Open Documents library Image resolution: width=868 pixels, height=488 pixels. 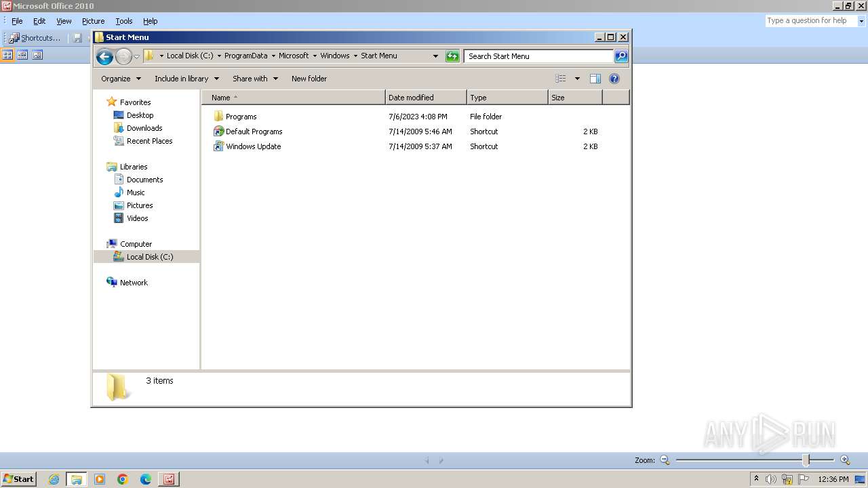tap(144, 180)
